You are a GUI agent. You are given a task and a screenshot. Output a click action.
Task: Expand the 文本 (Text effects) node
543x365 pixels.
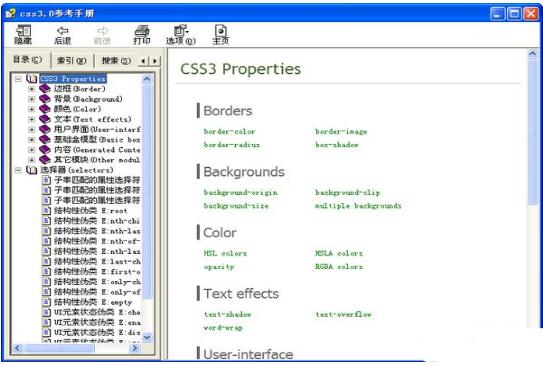click(x=32, y=119)
